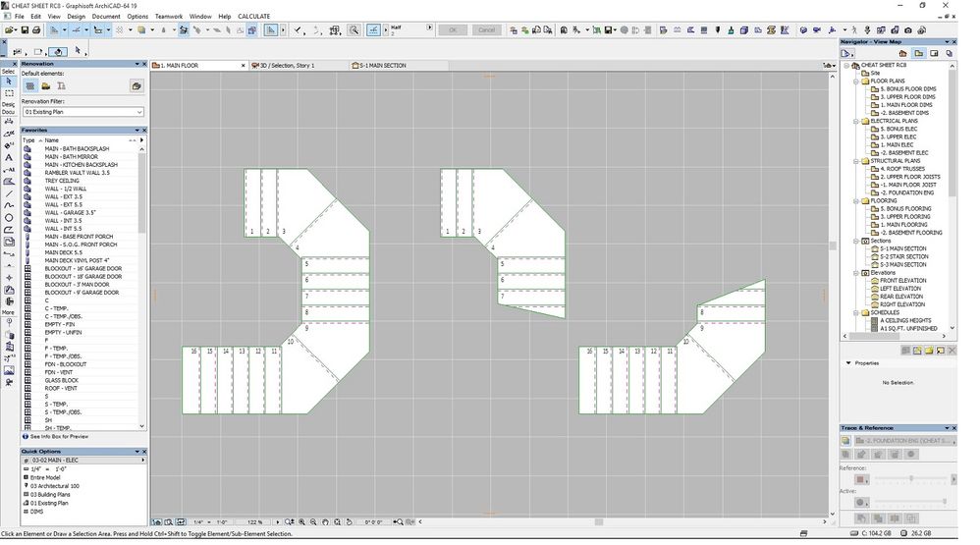Click the Save dropdown disk icon in right toolbar

point(608,30)
